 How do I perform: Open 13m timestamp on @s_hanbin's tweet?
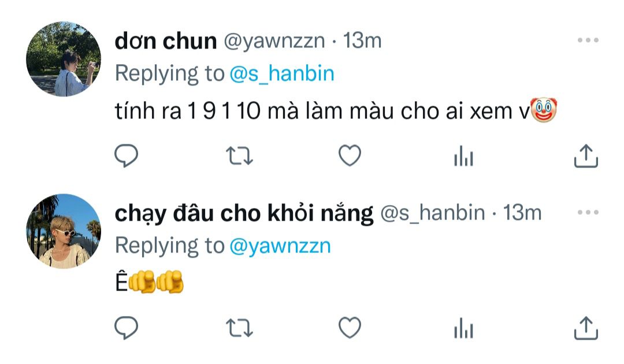522,213
